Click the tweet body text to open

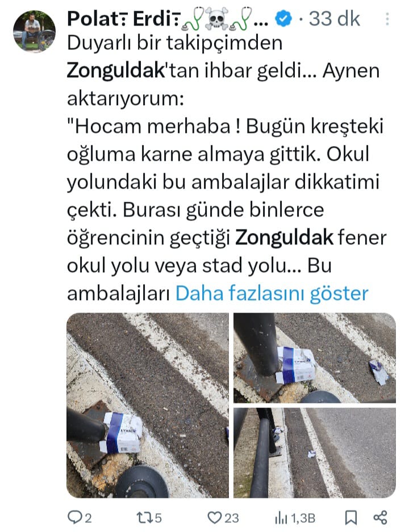point(226,168)
